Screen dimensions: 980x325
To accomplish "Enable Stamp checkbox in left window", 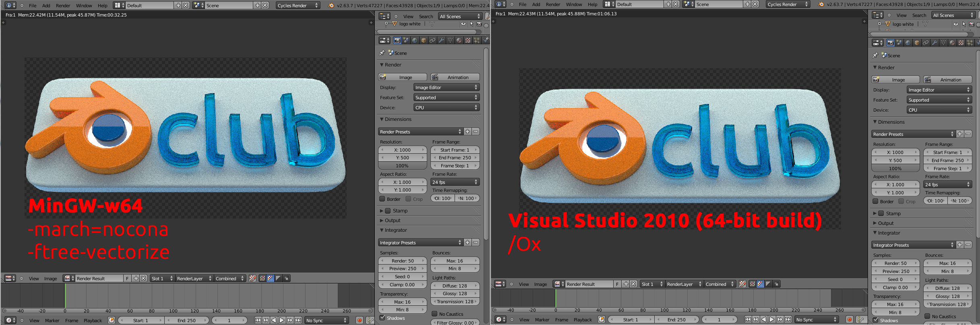I will tap(388, 210).
